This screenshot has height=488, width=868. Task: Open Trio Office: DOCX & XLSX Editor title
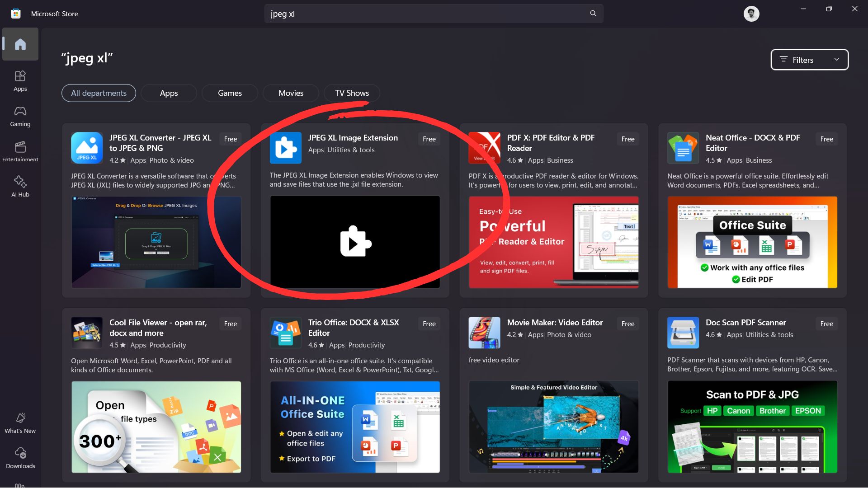[x=354, y=328]
